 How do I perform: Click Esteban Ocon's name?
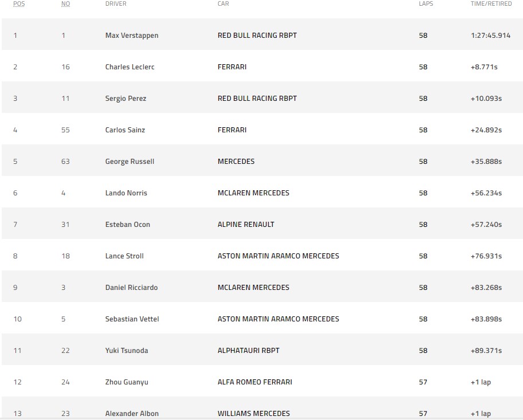click(128, 225)
